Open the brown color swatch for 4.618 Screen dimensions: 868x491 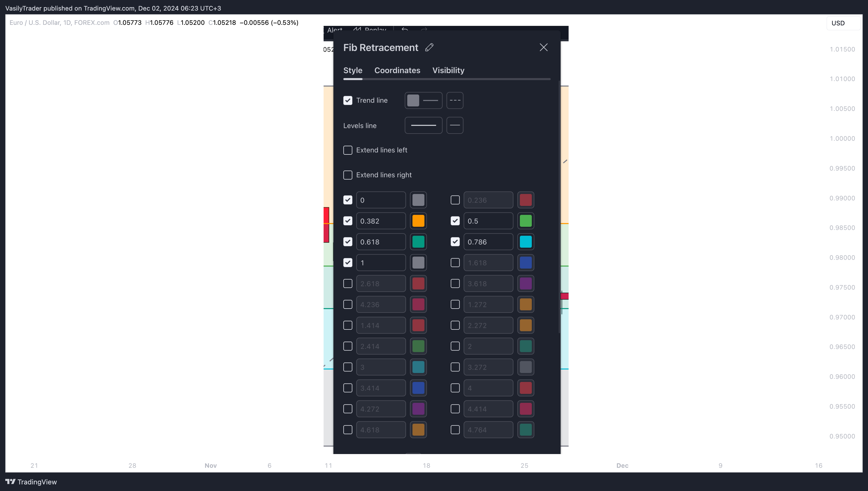[x=418, y=430]
